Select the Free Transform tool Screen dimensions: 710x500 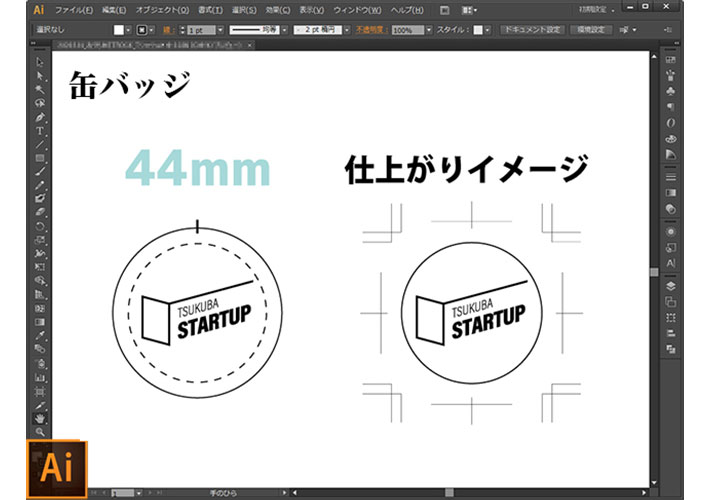tap(40, 267)
